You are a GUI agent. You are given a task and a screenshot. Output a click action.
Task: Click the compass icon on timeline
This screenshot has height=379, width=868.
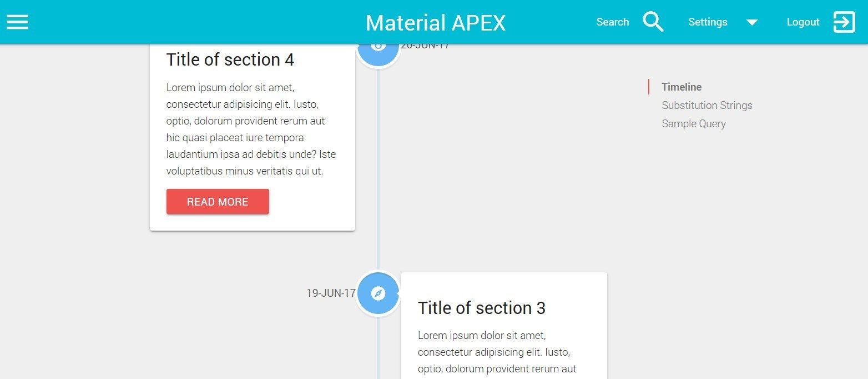378,293
